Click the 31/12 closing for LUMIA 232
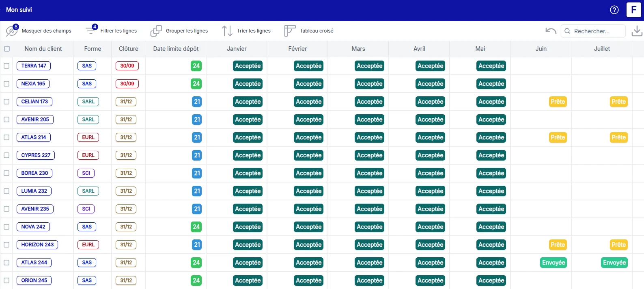 click(126, 191)
